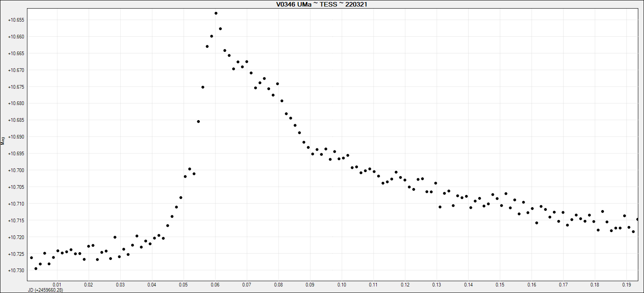
Task: Click the leftmost data point in the plot
Action: [31, 258]
